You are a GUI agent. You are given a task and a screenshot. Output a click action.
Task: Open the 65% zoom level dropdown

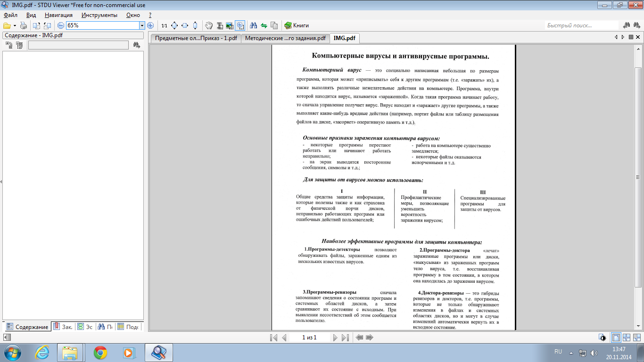click(142, 25)
